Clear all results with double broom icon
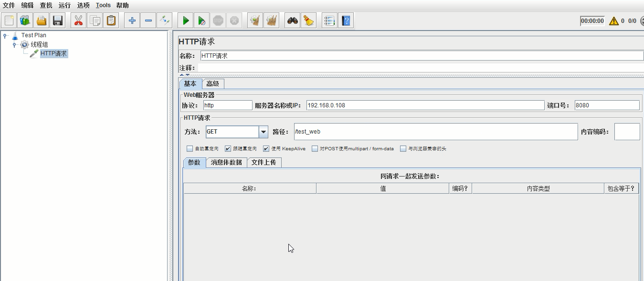Viewport: 644px width, 281px height. point(272,21)
